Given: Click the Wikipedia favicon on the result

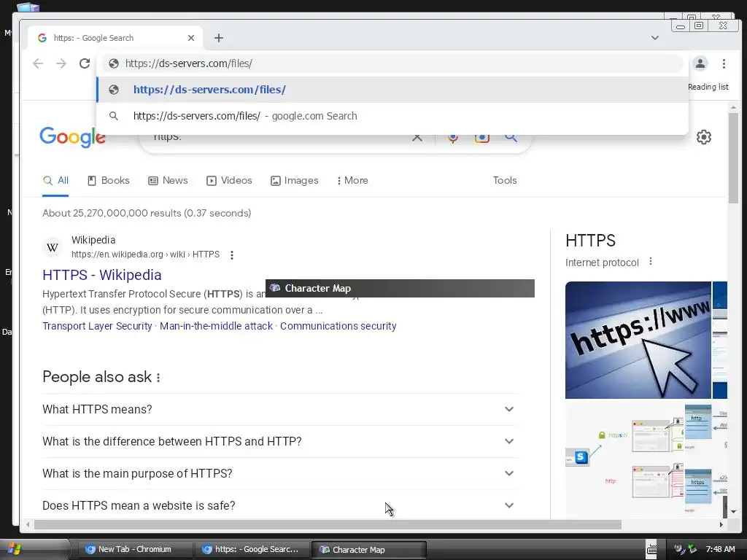Looking at the screenshot, I should tap(53, 248).
